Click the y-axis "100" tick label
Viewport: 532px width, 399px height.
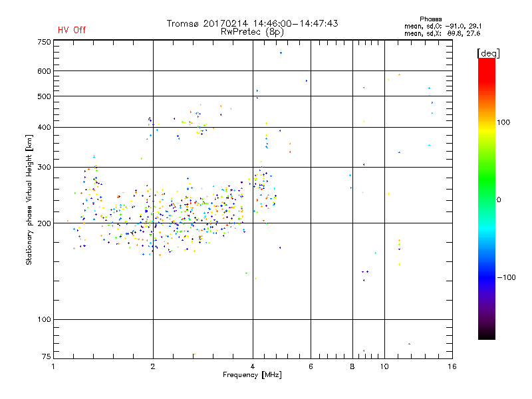(x=44, y=319)
